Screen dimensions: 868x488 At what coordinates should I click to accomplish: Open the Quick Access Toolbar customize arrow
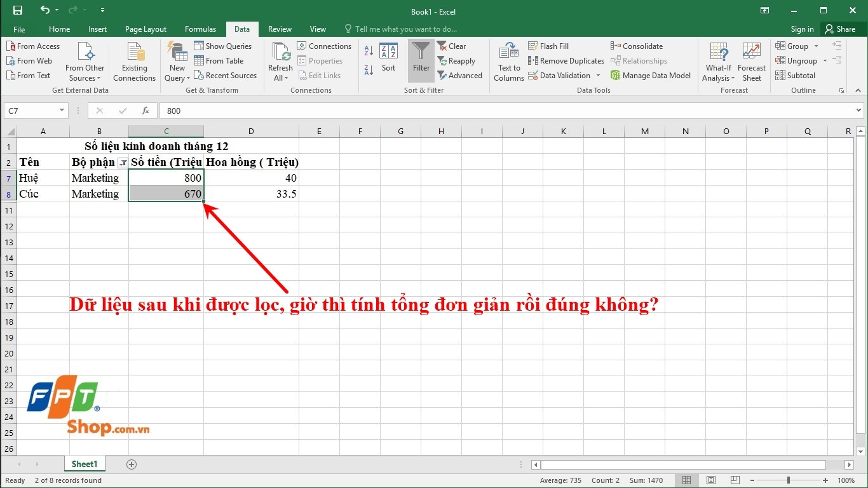click(103, 10)
